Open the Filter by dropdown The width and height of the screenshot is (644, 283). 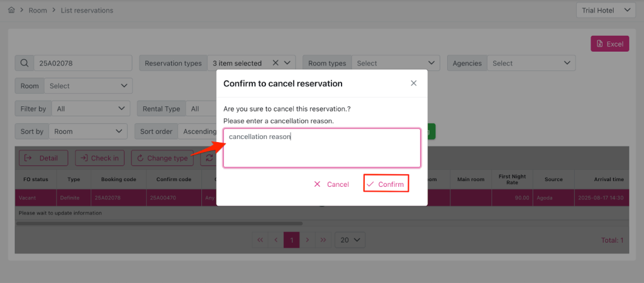click(x=90, y=109)
